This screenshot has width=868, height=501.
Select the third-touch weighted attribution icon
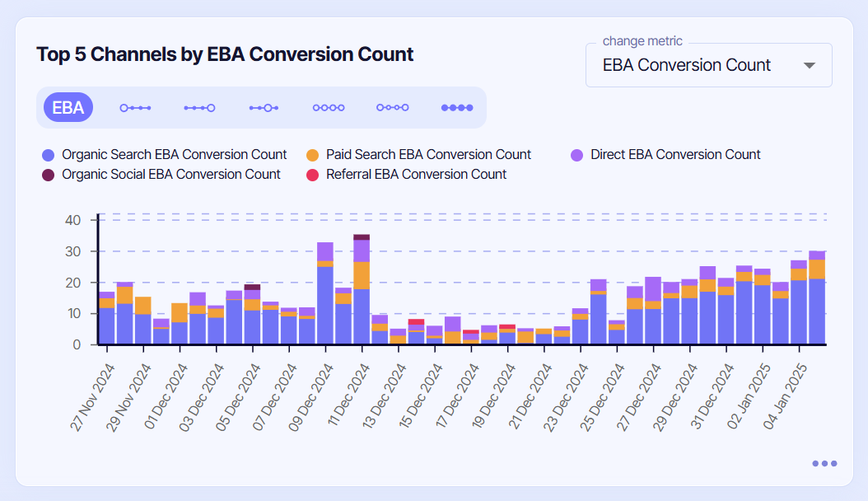click(264, 108)
